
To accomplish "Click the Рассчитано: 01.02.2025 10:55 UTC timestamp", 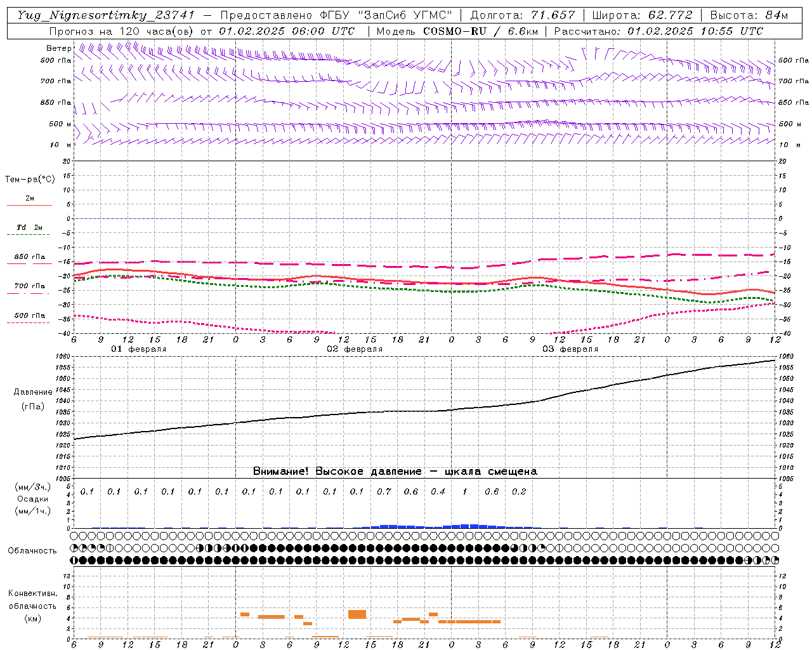I will [x=658, y=31].
